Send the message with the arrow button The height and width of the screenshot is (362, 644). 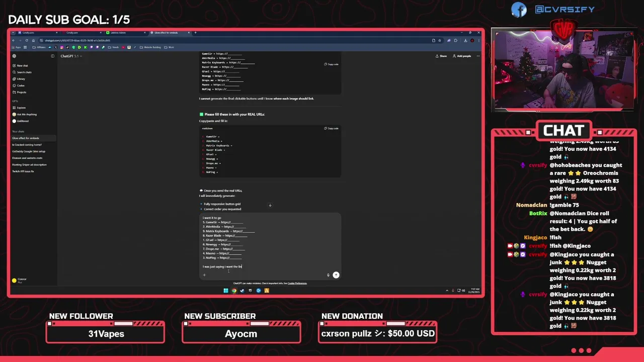pyautogui.click(x=336, y=275)
